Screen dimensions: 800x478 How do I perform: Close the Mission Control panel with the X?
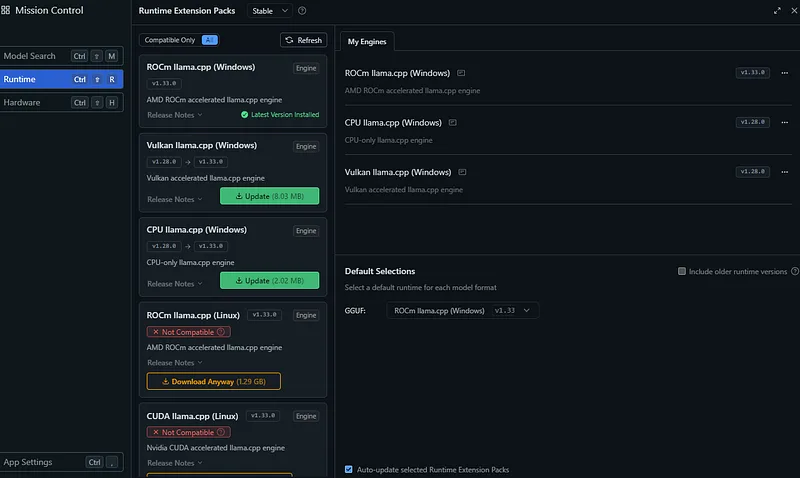[x=794, y=11]
